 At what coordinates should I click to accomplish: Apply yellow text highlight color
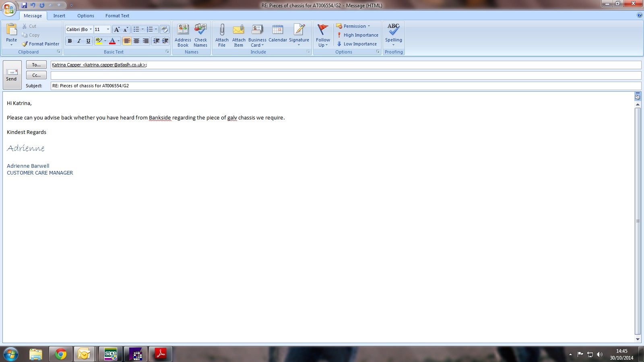click(x=99, y=41)
